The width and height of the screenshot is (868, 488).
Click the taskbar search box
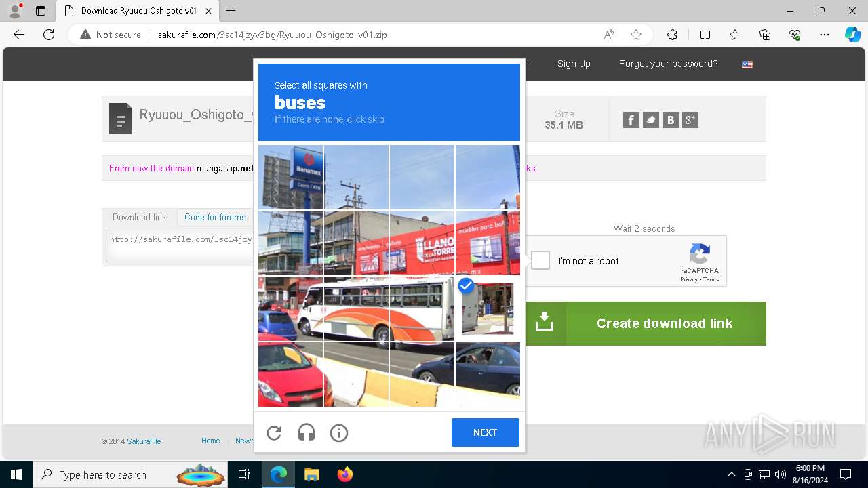click(131, 474)
